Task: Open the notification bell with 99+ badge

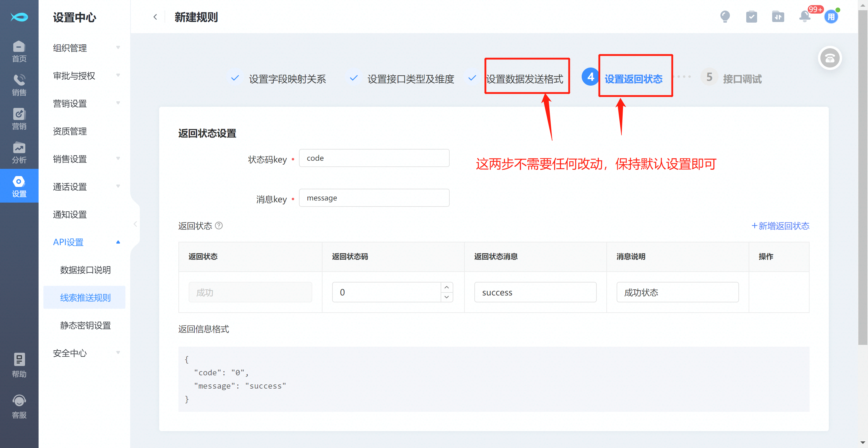Action: tap(805, 16)
